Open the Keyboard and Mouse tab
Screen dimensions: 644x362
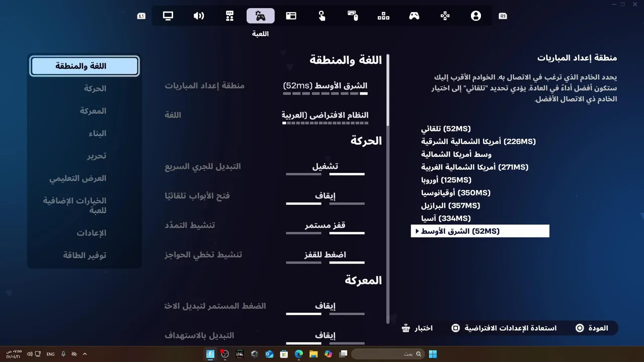point(353,16)
